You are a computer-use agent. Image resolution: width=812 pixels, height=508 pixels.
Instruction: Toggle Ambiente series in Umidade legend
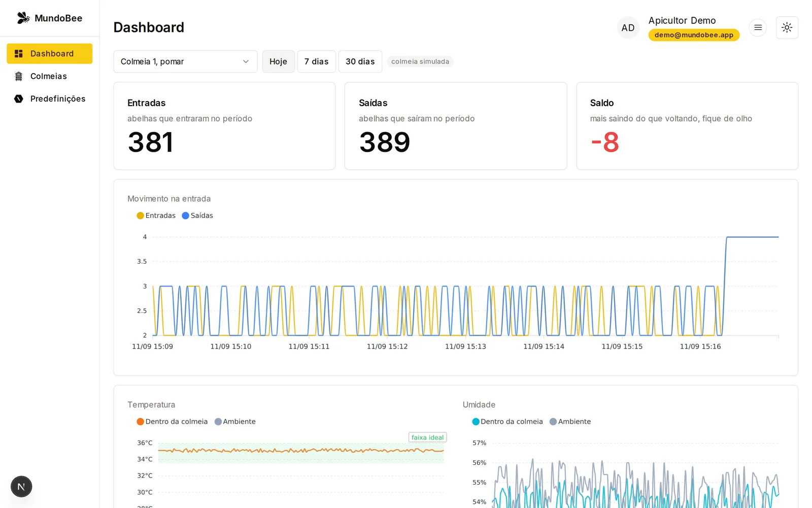[570, 422]
